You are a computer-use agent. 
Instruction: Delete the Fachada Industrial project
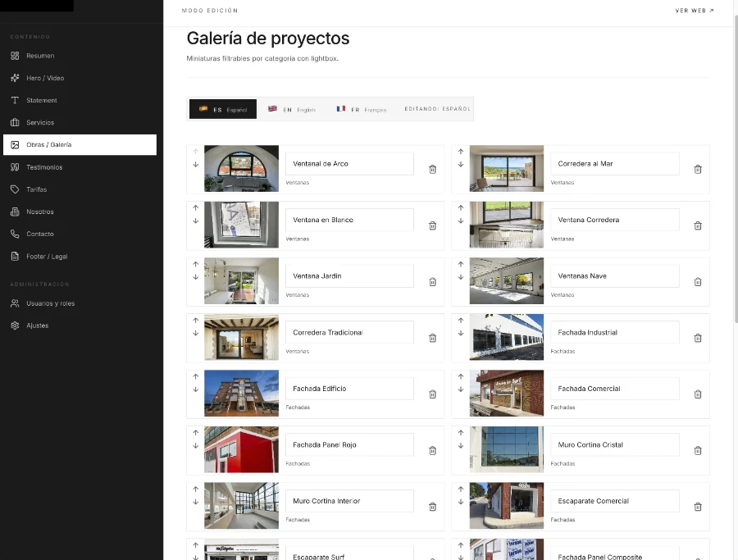pyautogui.click(x=698, y=338)
